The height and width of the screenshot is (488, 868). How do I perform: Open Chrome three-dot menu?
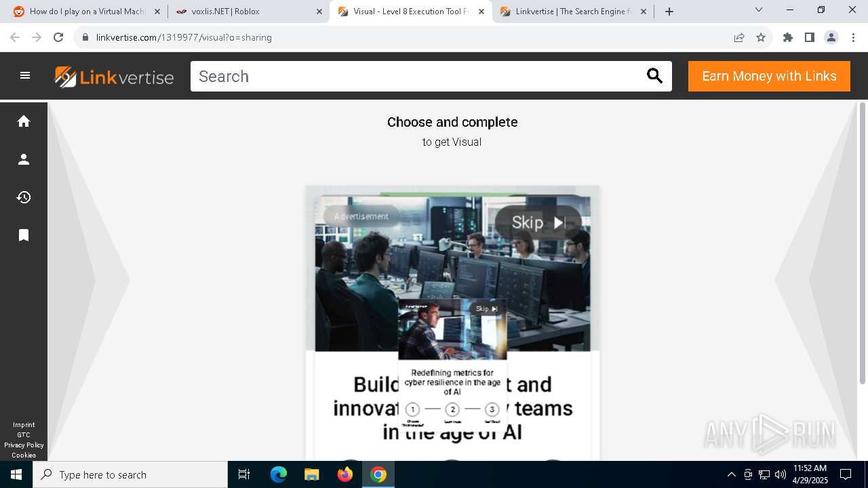point(853,37)
